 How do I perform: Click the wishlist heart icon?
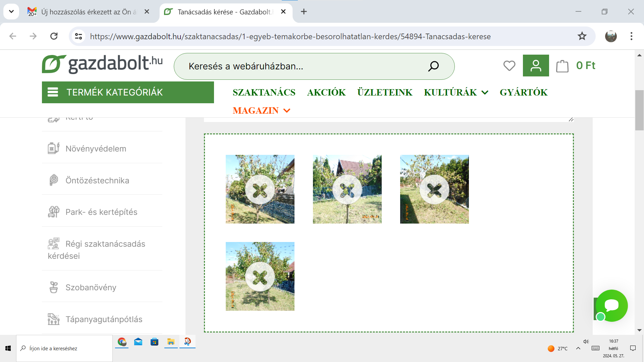(x=509, y=66)
